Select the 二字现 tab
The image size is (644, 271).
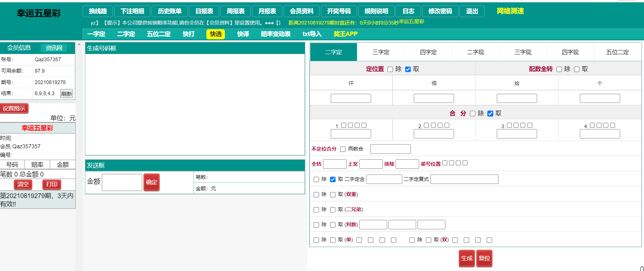click(x=476, y=52)
